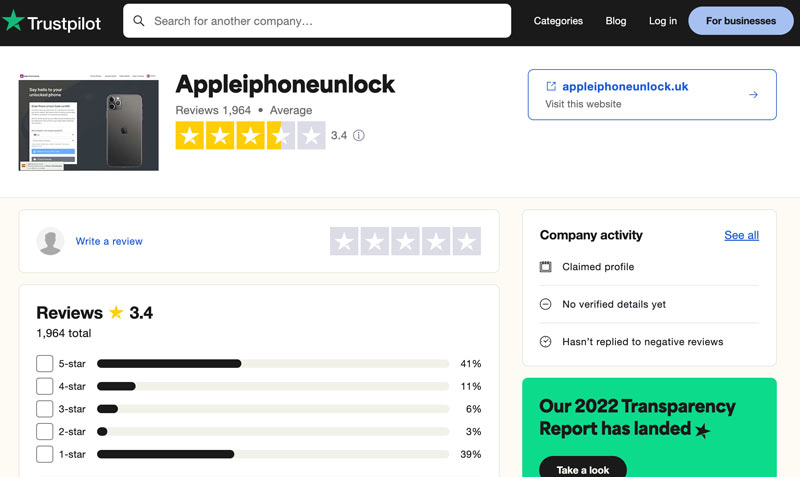Go to the Blog menu item
This screenshot has width=800, height=477.
click(x=616, y=21)
